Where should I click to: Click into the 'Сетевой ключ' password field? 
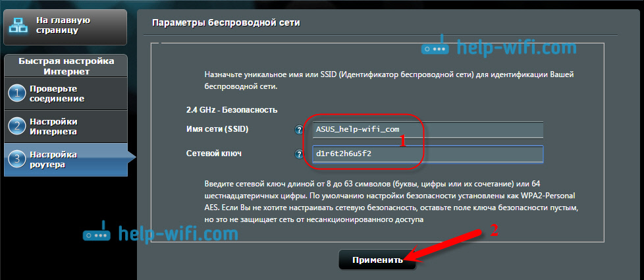(427, 154)
